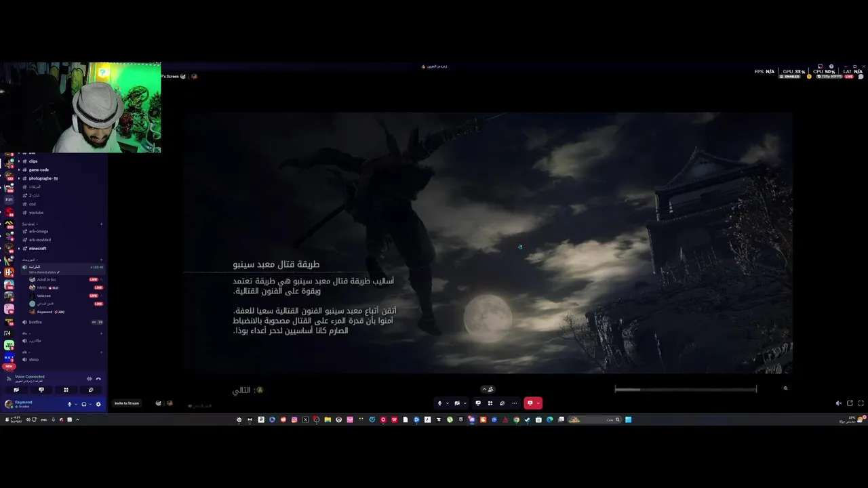Select Adolf's LIVE stream badge

(94, 279)
